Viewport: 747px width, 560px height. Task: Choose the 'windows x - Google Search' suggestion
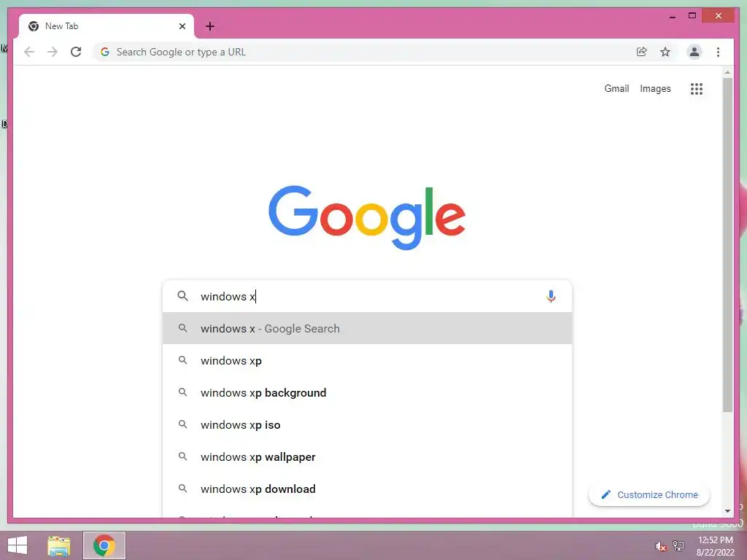(x=367, y=329)
